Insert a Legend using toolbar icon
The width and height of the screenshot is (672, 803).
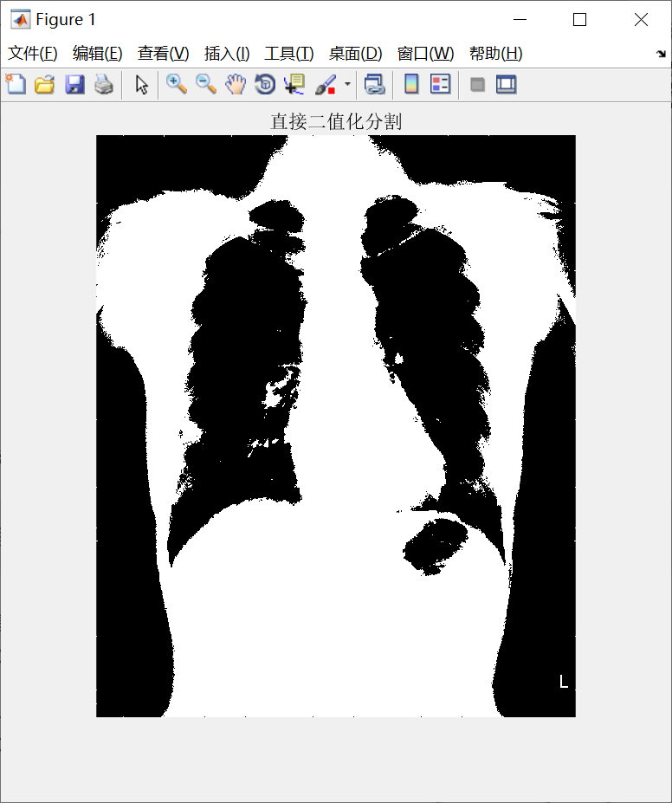coord(440,85)
